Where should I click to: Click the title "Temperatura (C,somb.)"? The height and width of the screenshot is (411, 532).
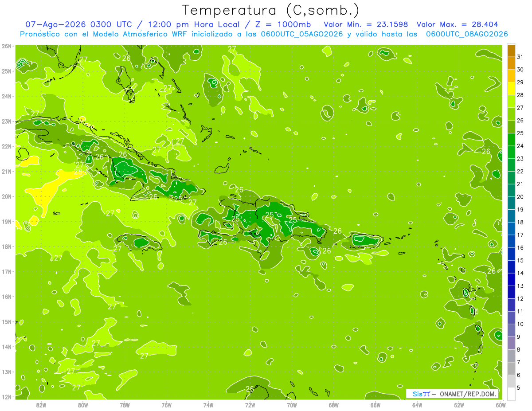click(270, 10)
